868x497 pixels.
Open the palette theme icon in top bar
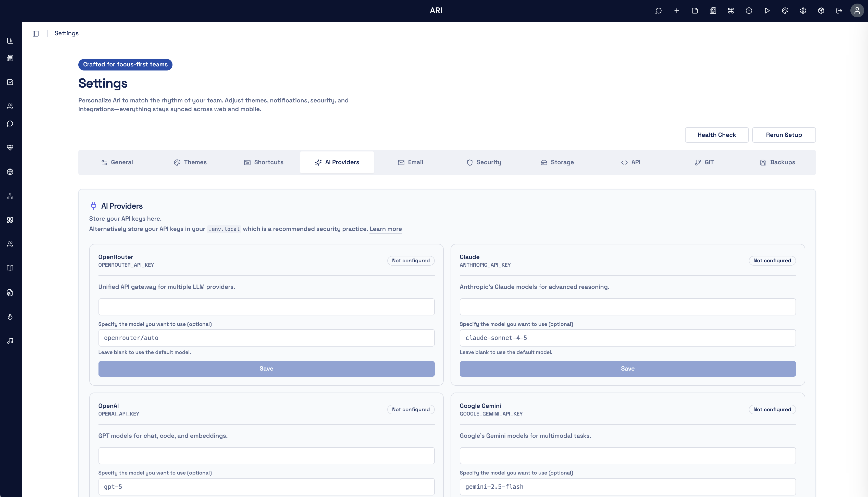coord(785,10)
